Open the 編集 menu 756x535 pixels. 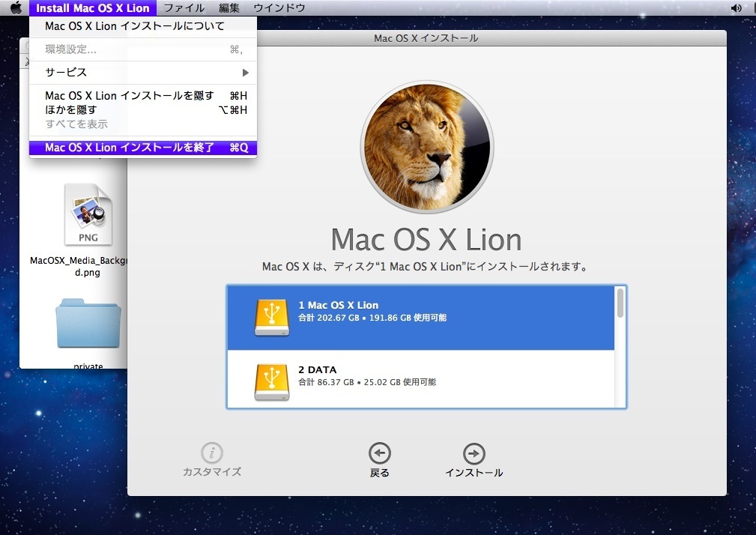(x=229, y=8)
